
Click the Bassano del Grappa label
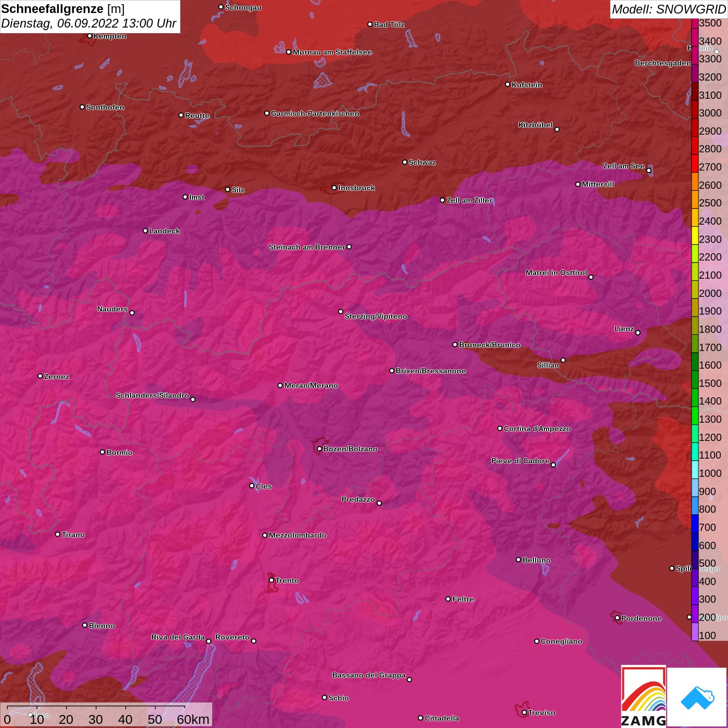(x=369, y=675)
